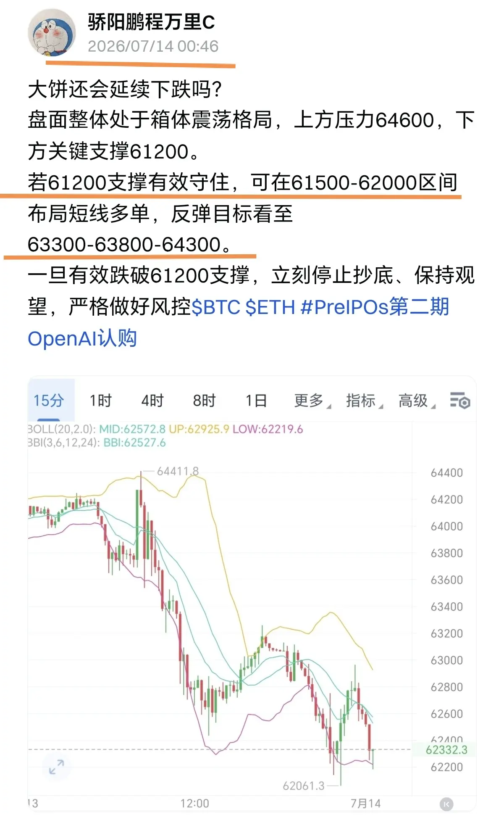Open the $BTC ticker link
The height and width of the screenshot is (815, 504).
coord(216,307)
